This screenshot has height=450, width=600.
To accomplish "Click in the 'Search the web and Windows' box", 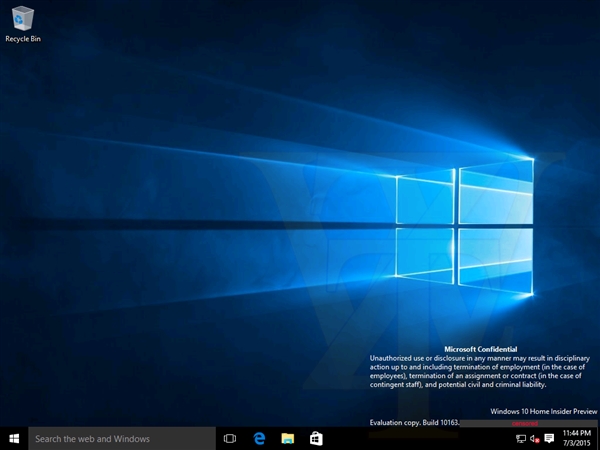I will point(120,438).
